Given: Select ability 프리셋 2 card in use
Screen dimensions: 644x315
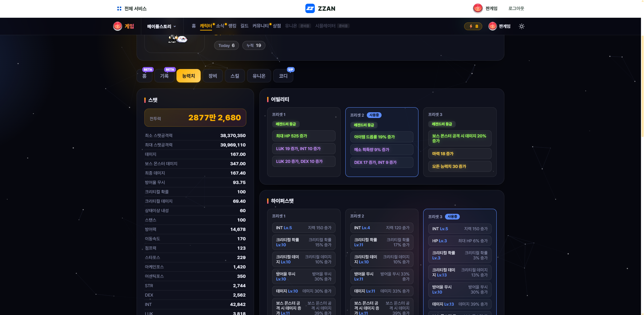Looking at the screenshot, I should coord(382,142).
